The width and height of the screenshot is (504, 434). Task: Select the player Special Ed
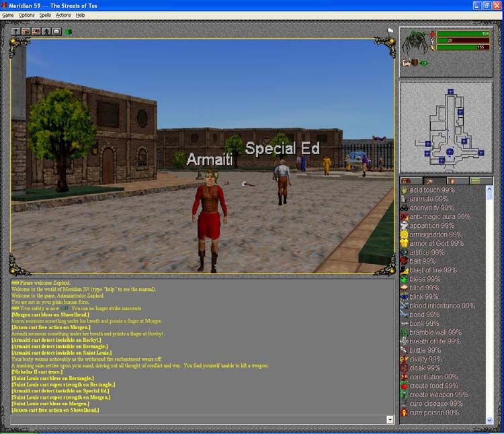282,183
